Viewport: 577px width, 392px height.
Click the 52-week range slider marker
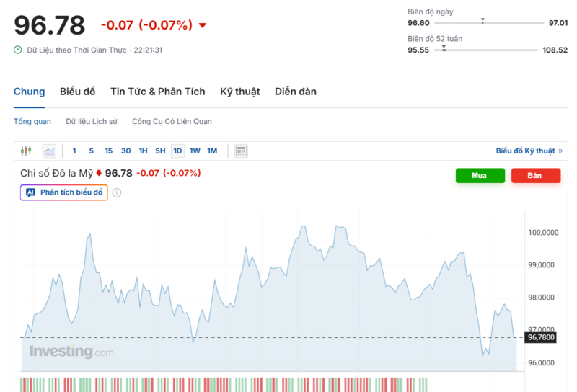444,48
